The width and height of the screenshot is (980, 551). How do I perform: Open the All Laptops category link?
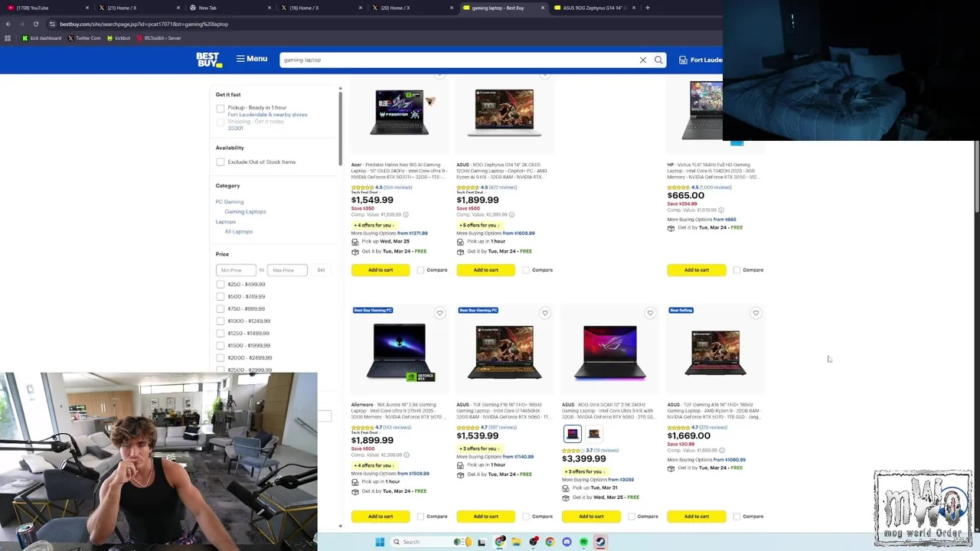(x=238, y=232)
